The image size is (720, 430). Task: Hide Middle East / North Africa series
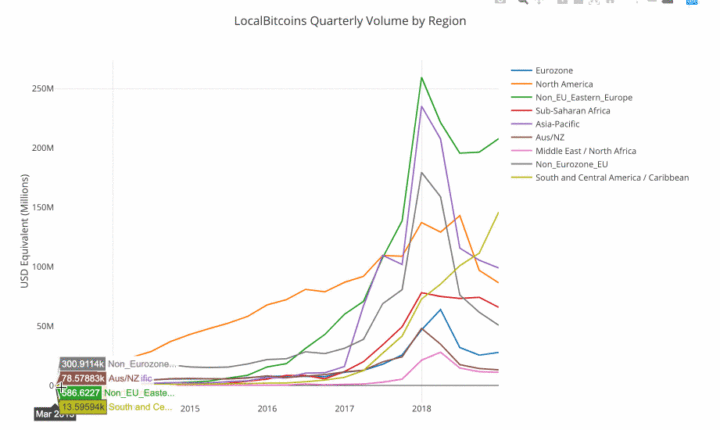pyautogui.click(x=574, y=151)
